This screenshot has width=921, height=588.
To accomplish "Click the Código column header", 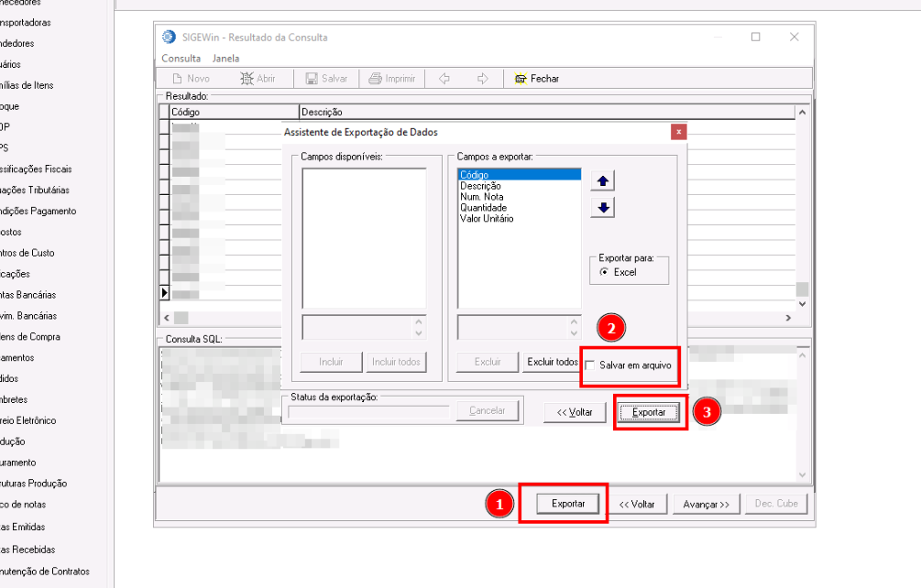I will pos(235,112).
